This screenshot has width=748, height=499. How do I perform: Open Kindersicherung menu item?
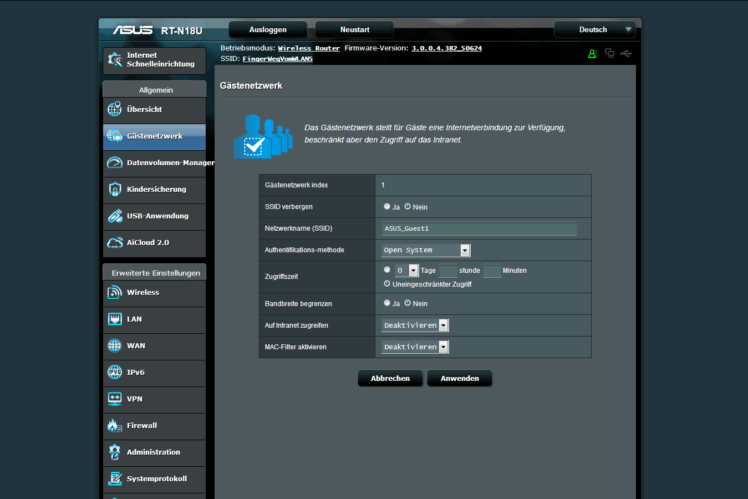point(155,189)
